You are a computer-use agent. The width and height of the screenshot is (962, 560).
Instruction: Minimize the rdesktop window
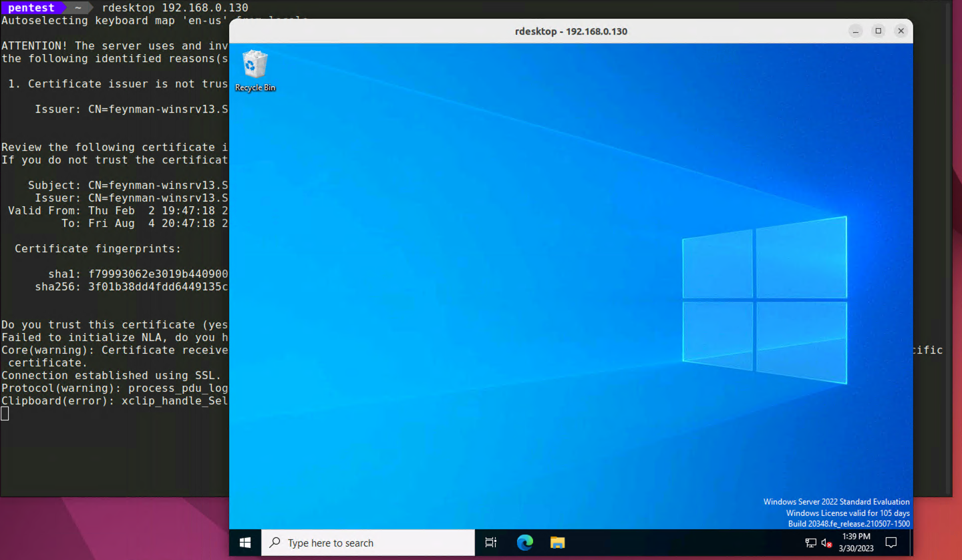pos(856,31)
